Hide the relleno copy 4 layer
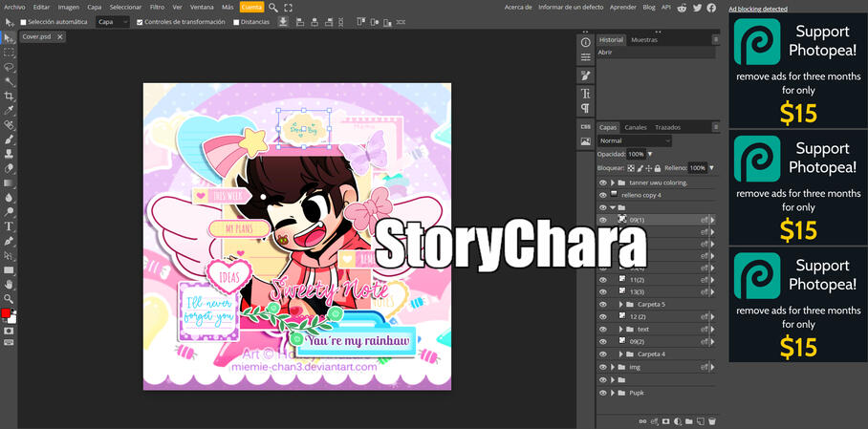 pyautogui.click(x=602, y=195)
